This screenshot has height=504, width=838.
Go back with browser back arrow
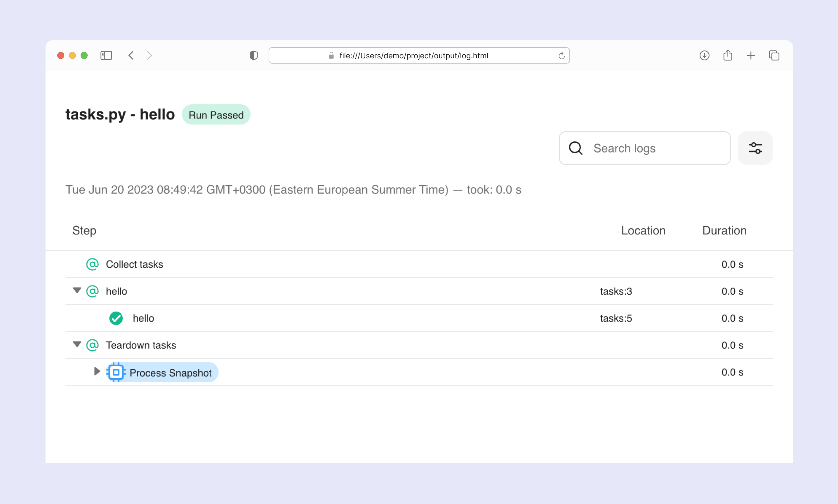pyautogui.click(x=131, y=55)
